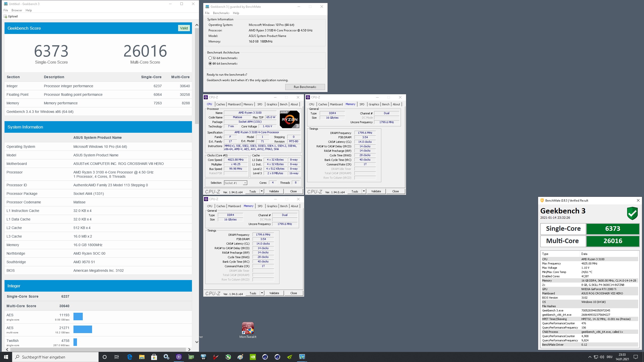
Task: Click the Run Benchmarks button
Action: pos(305,87)
